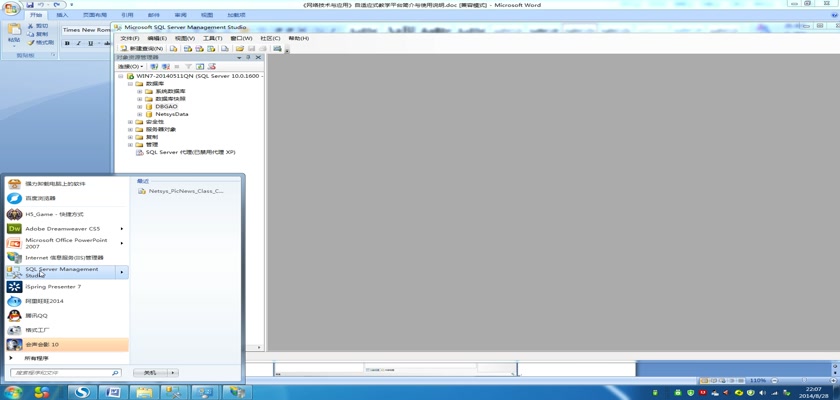Click the volume speaker icon in system tray
Screen dimensions: 840x400
pyautogui.click(x=761, y=393)
